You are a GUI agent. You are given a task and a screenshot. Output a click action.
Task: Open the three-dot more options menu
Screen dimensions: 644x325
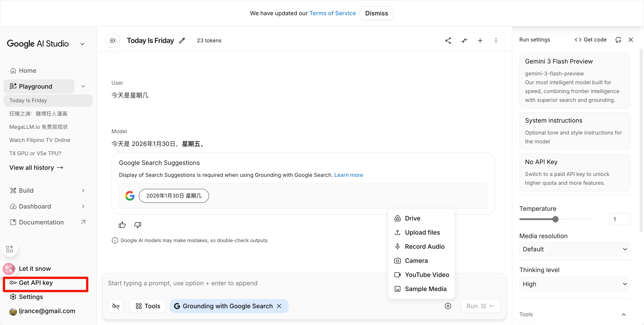pyautogui.click(x=496, y=41)
